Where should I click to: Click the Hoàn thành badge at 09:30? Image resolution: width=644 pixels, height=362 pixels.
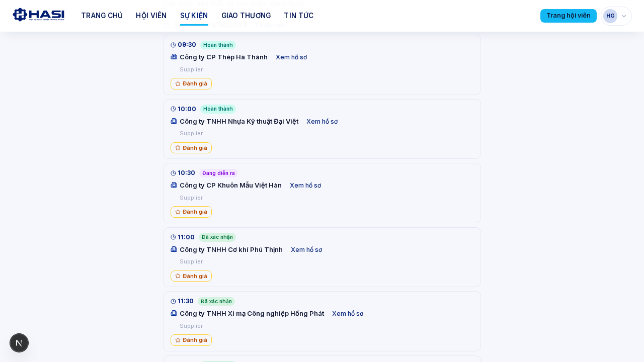coord(218,45)
